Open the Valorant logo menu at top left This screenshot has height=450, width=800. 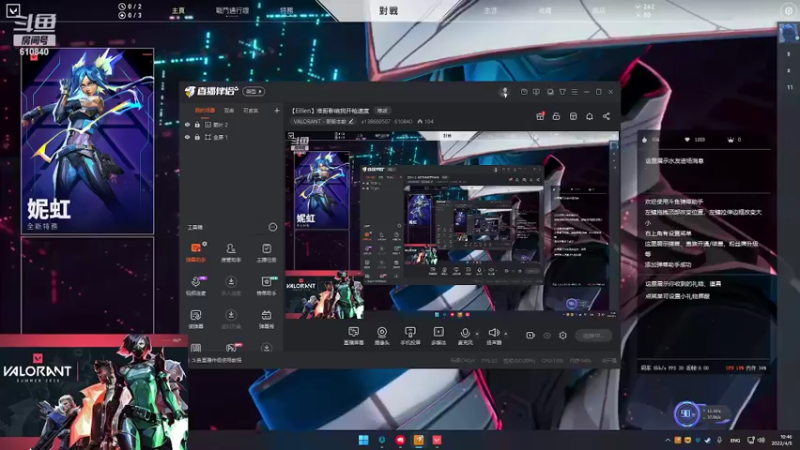coord(13,11)
